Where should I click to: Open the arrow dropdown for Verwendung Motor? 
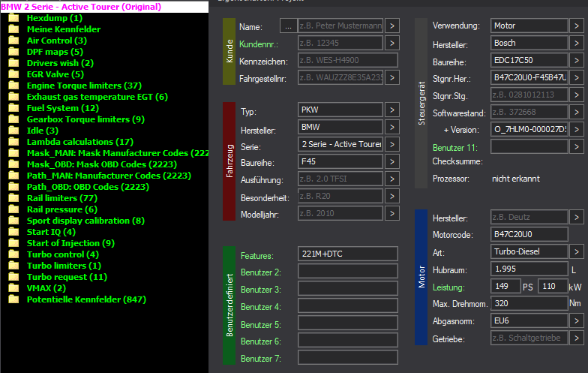(x=576, y=26)
